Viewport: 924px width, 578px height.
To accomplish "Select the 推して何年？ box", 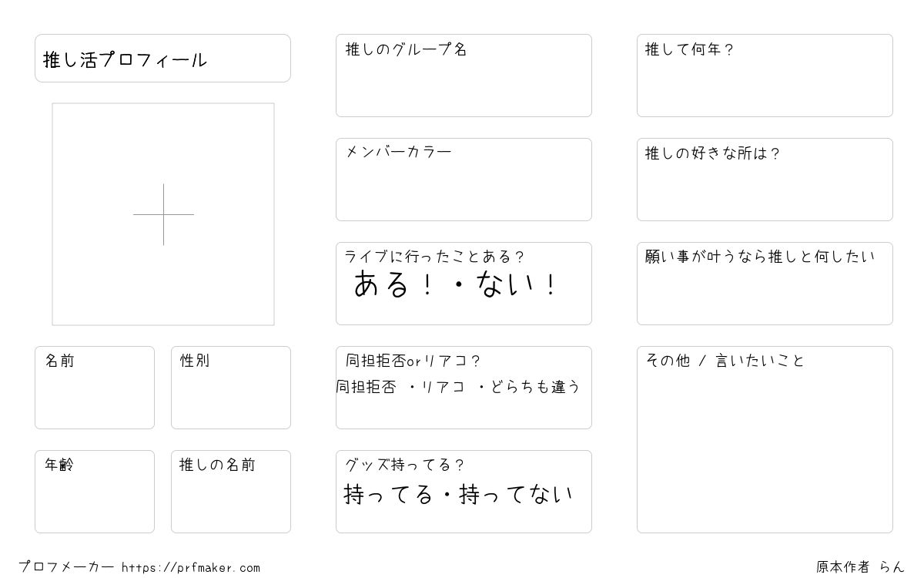I will click(765, 76).
